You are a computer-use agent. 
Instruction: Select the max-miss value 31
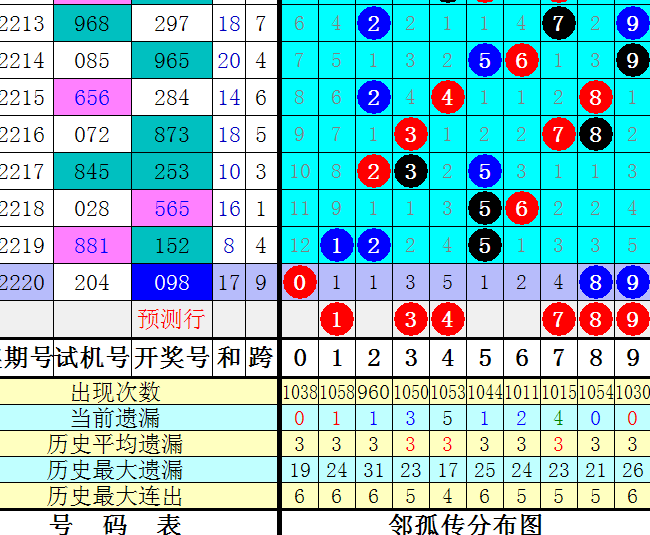[x=374, y=470]
